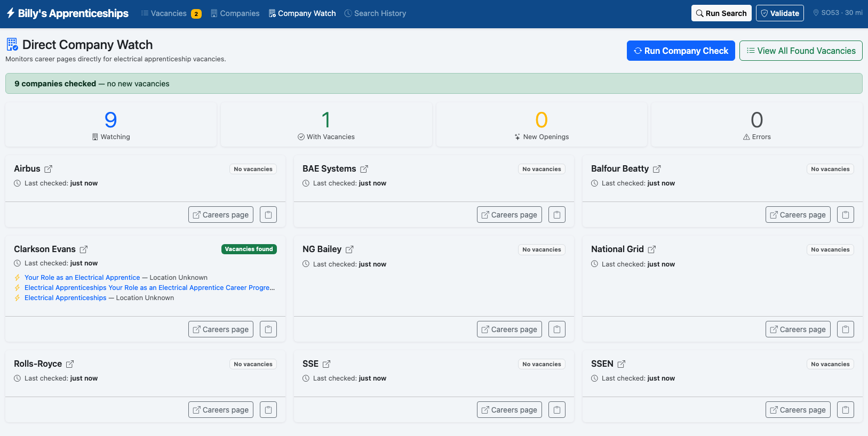Screen dimensions: 868x436
Task: Select the Company Watch tab
Action: [302, 13]
